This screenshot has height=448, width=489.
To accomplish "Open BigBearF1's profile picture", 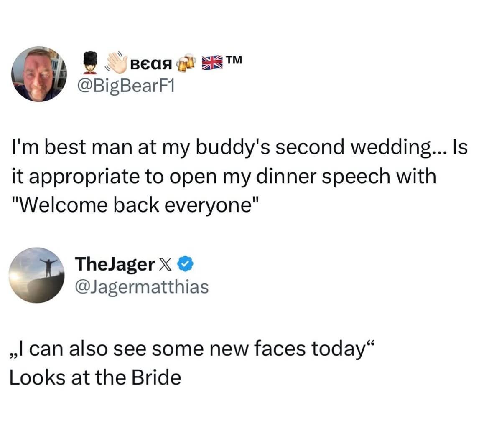I will click(x=39, y=74).
